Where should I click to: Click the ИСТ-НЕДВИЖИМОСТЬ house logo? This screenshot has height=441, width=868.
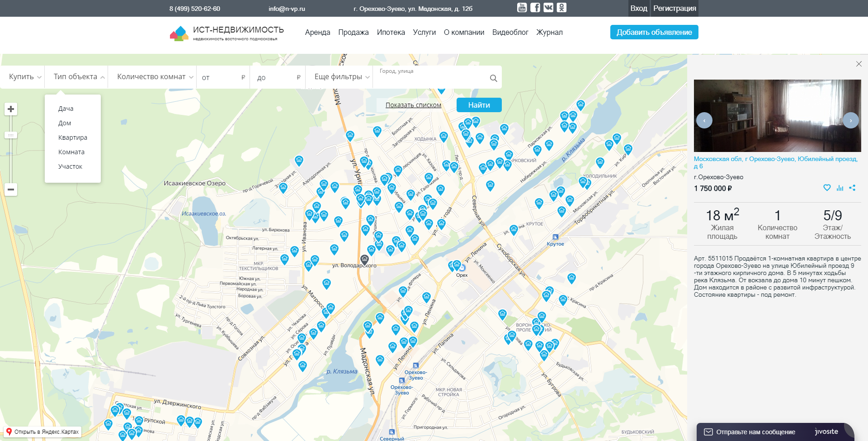[179, 33]
